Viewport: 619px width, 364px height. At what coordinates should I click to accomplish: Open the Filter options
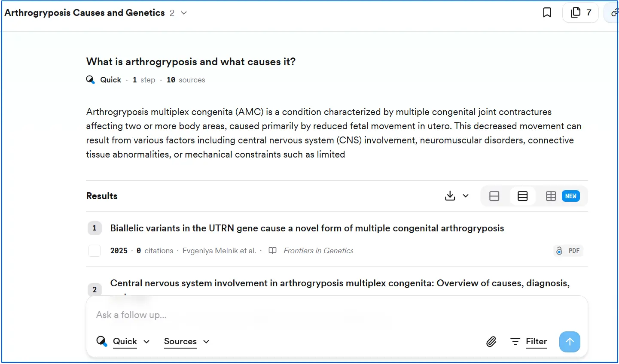coord(528,342)
